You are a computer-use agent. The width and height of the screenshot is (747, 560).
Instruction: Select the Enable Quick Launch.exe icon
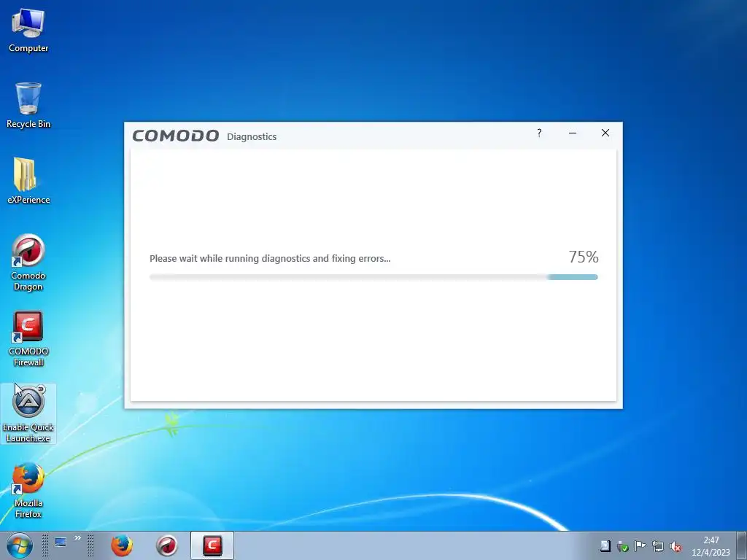tap(28, 414)
